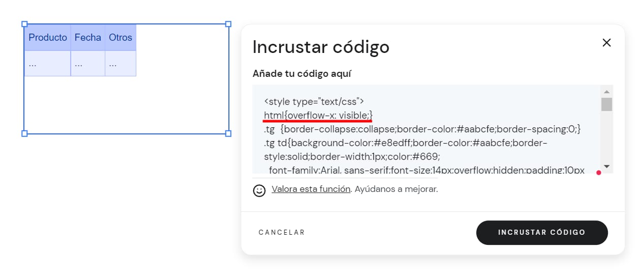Select the Producto table header cell

[48, 38]
